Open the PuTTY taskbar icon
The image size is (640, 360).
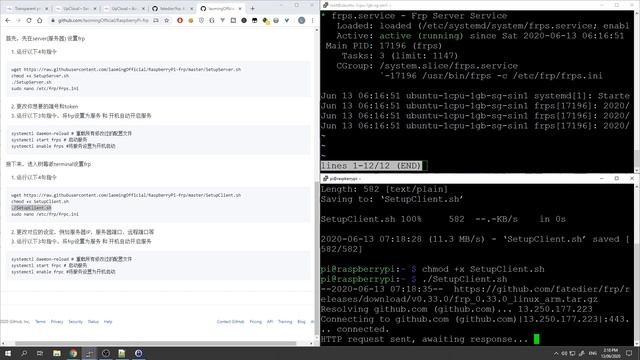click(89, 353)
